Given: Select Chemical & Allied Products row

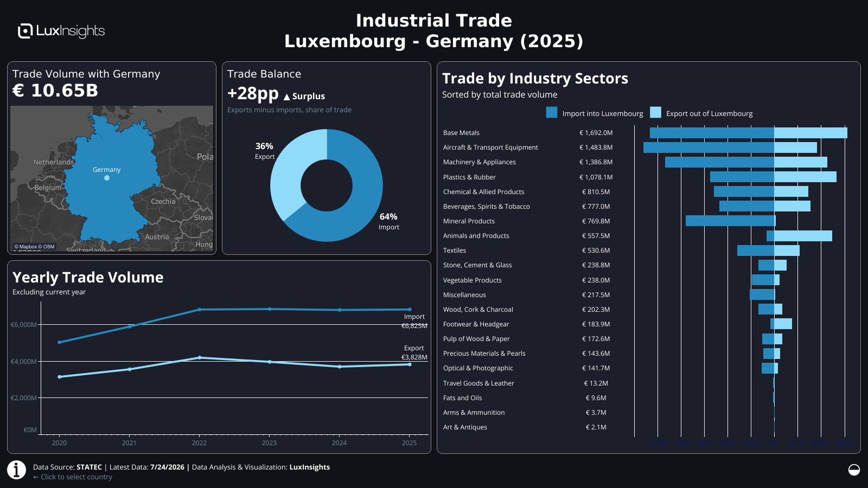Looking at the screenshot, I should click(x=646, y=191).
